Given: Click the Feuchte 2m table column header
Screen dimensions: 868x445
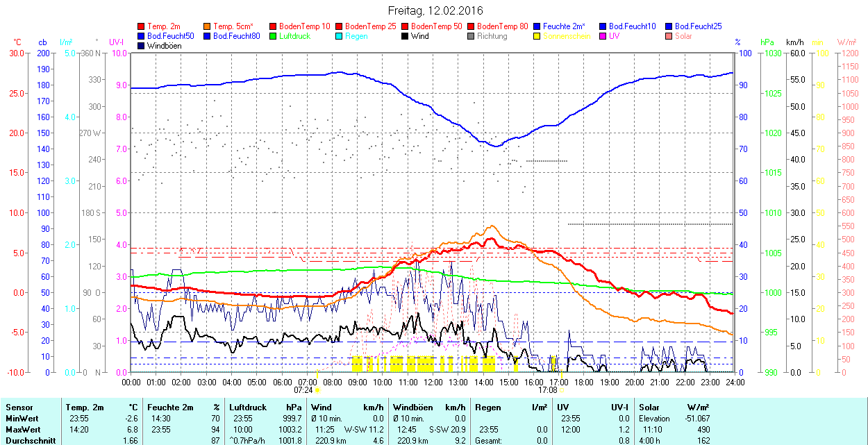Looking at the screenshot, I should coord(171,408).
